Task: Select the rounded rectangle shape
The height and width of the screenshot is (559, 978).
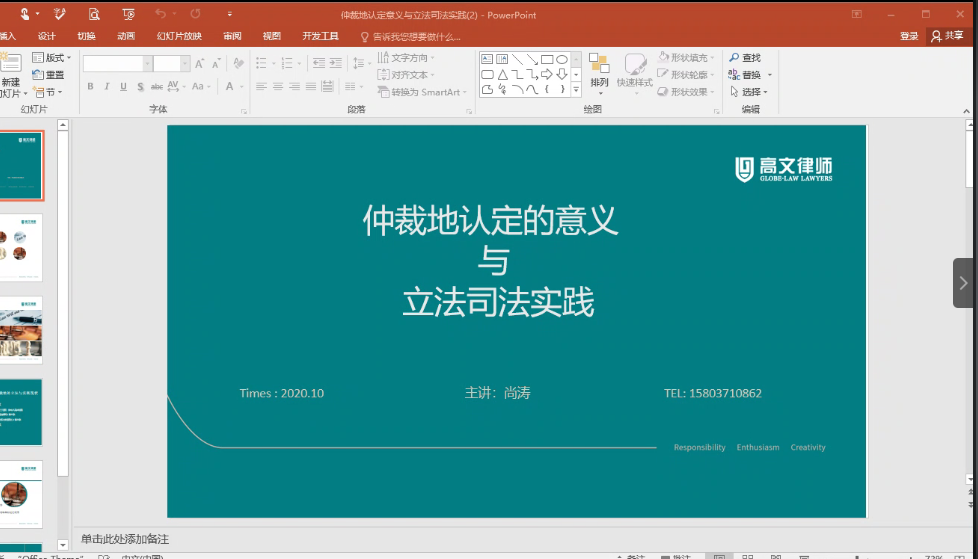Action: (x=487, y=74)
